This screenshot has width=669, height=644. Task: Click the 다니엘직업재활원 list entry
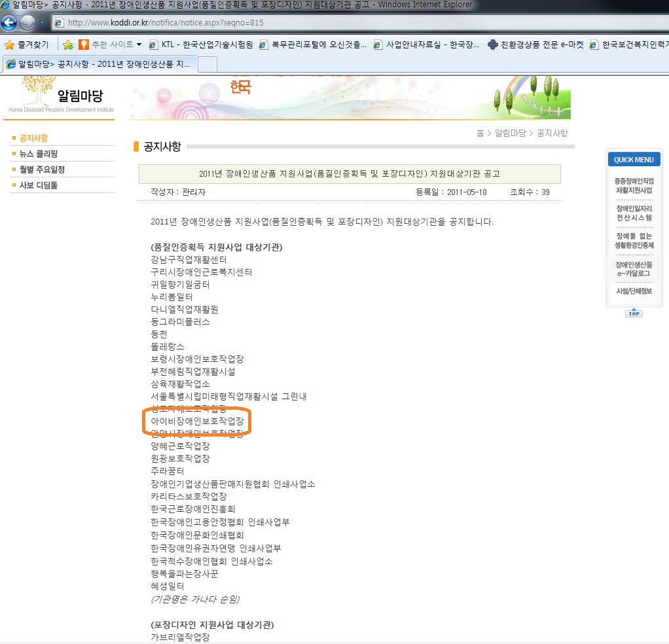[185, 309]
